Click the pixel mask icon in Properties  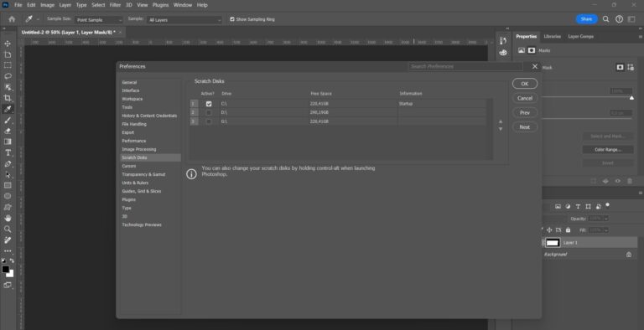tap(620, 67)
